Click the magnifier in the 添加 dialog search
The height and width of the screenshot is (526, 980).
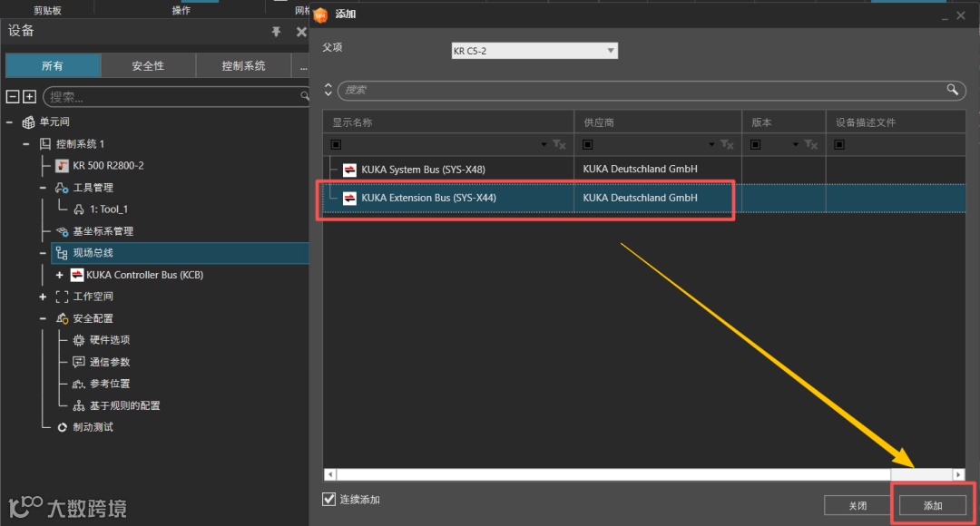click(x=952, y=90)
